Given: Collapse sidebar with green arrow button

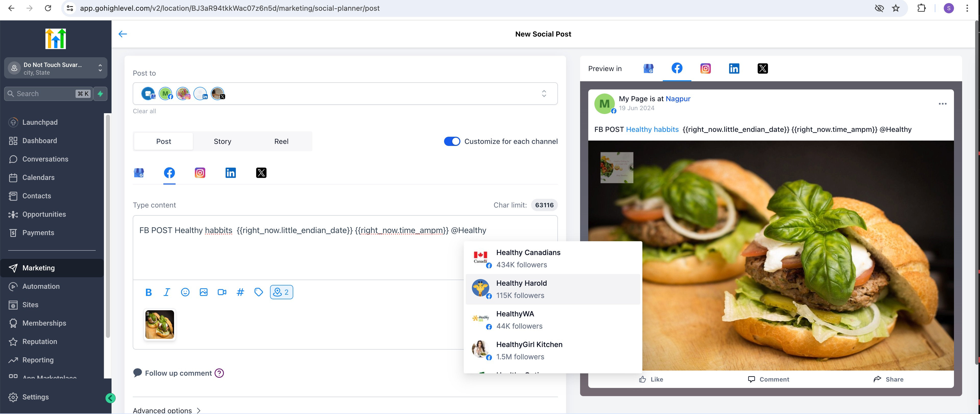Looking at the screenshot, I should pyautogui.click(x=110, y=398).
